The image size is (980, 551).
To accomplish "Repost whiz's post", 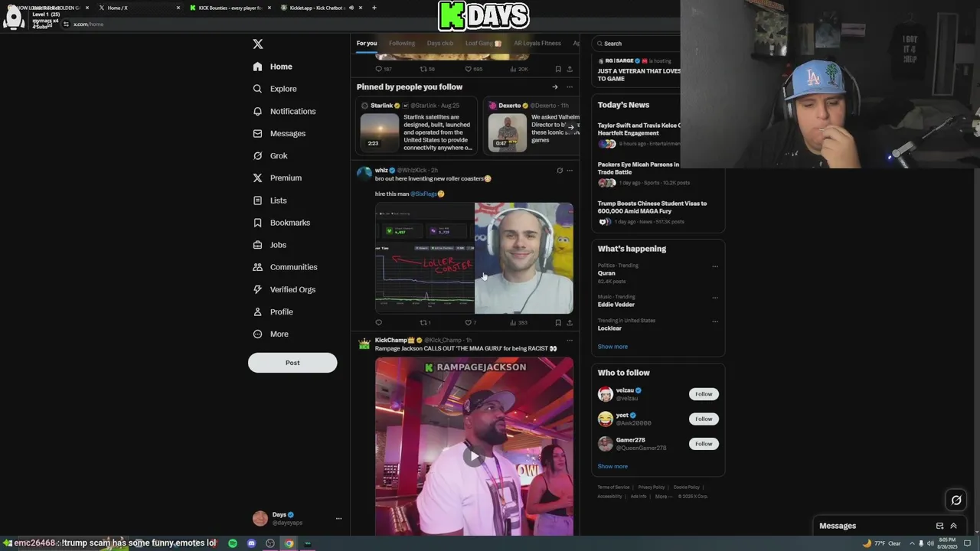I will tap(425, 323).
